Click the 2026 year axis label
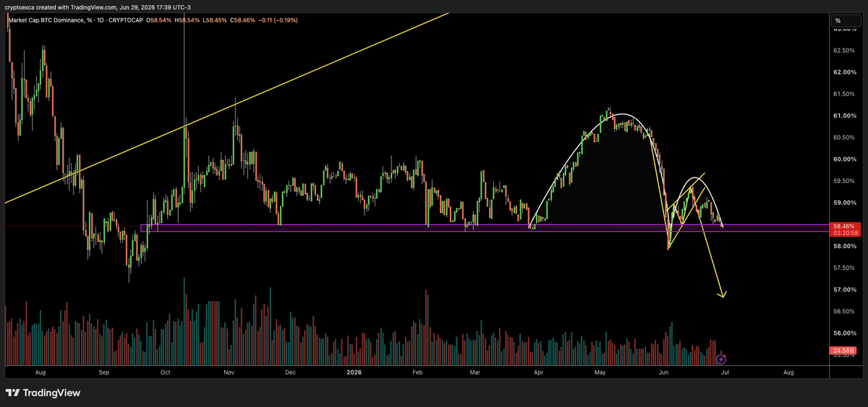The image size is (868, 407). (x=355, y=372)
